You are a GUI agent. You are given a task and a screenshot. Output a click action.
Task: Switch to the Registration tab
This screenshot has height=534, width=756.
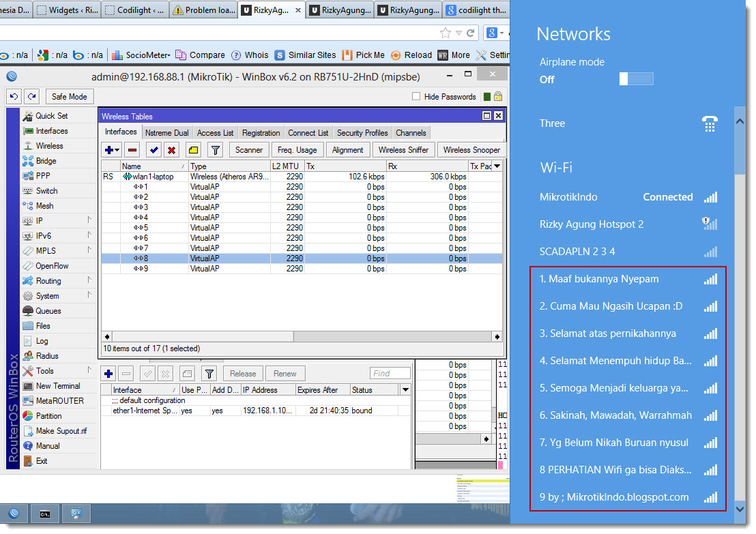pyautogui.click(x=260, y=132)
